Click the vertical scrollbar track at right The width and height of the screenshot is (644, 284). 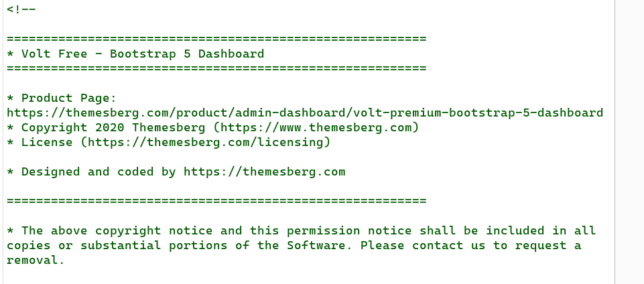629,142
